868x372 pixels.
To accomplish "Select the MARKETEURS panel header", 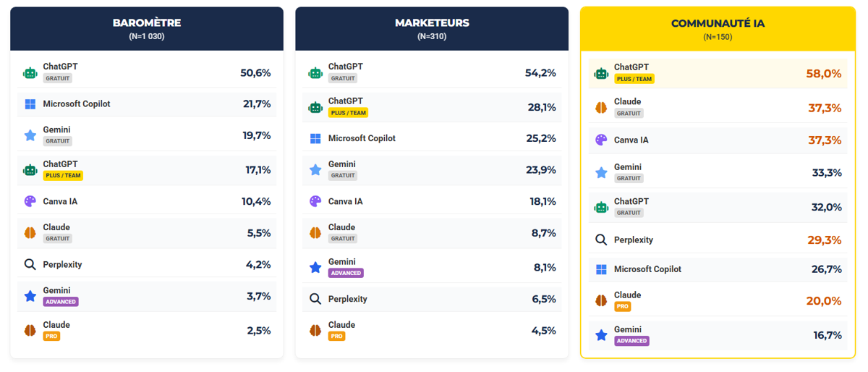I will 432,28.
